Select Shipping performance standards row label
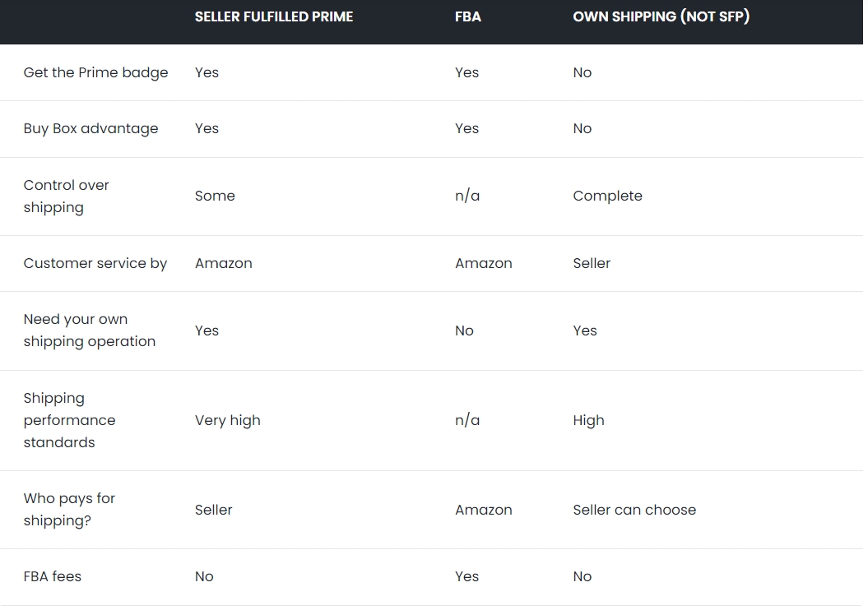The image size is (868, 610). pyautogui.click(x=70, y=420)
